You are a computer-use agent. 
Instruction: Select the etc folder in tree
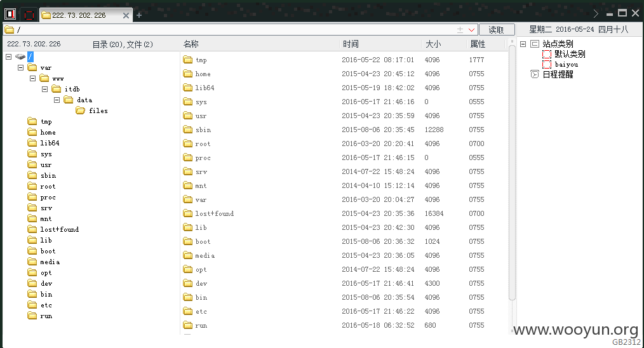coord(40,305)
